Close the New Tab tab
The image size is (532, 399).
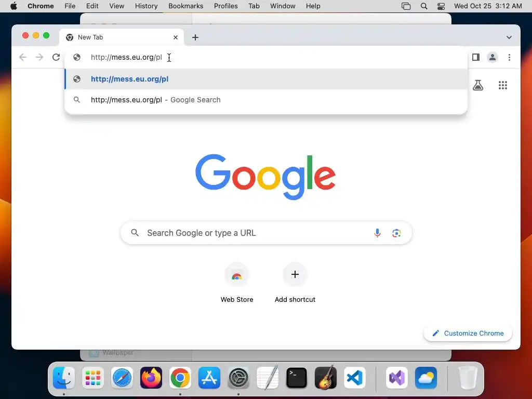point(176,37)
